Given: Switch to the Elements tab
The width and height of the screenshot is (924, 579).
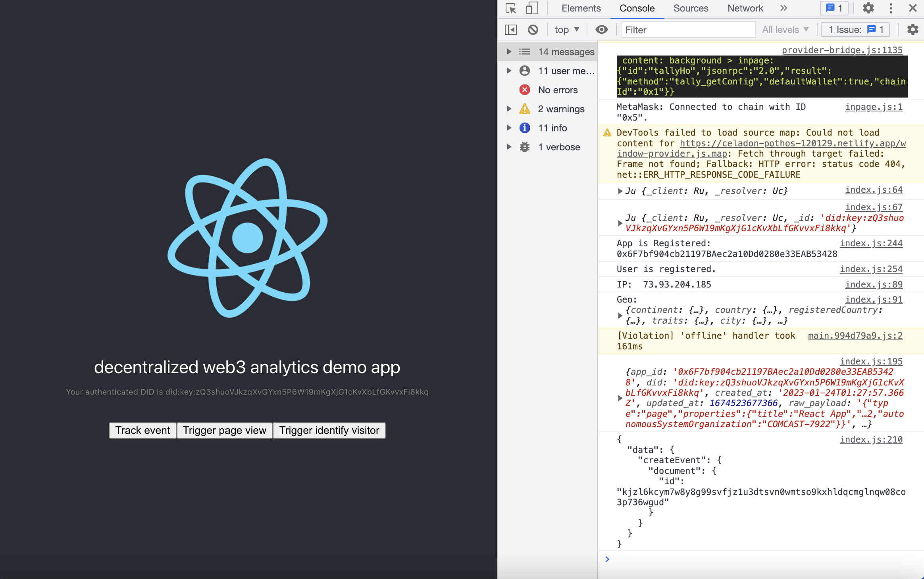Looking at the screenshot, I should point(581,8).
